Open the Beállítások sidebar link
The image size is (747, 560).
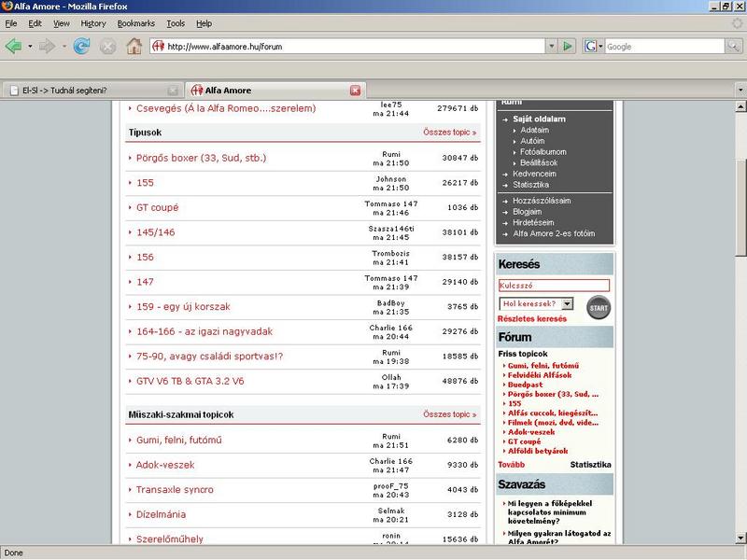pyautogui.click(x=539, y=162)
